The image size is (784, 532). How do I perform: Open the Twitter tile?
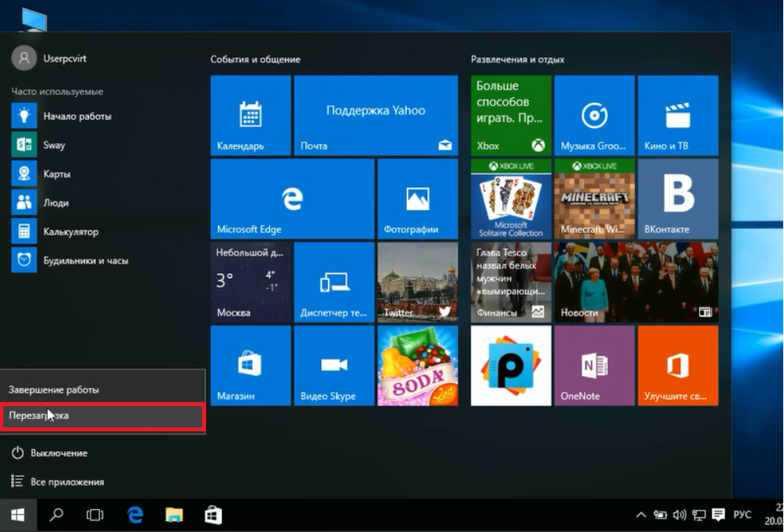[x=417, y=283]
